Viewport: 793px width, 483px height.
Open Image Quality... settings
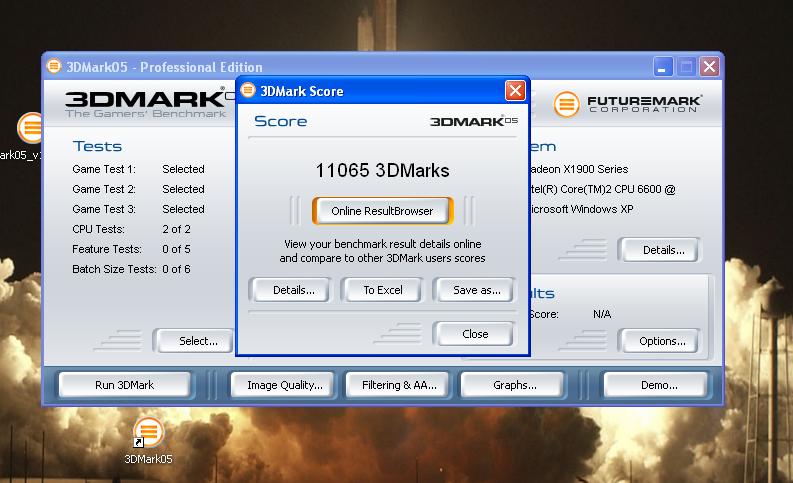pos(285,385)
